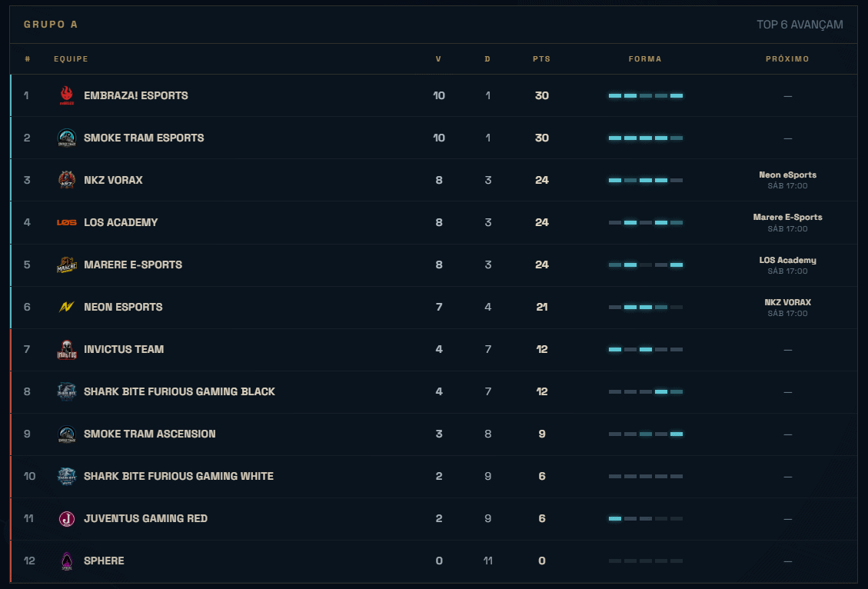Click Neon Esports wins value 7

click(439, 307)
